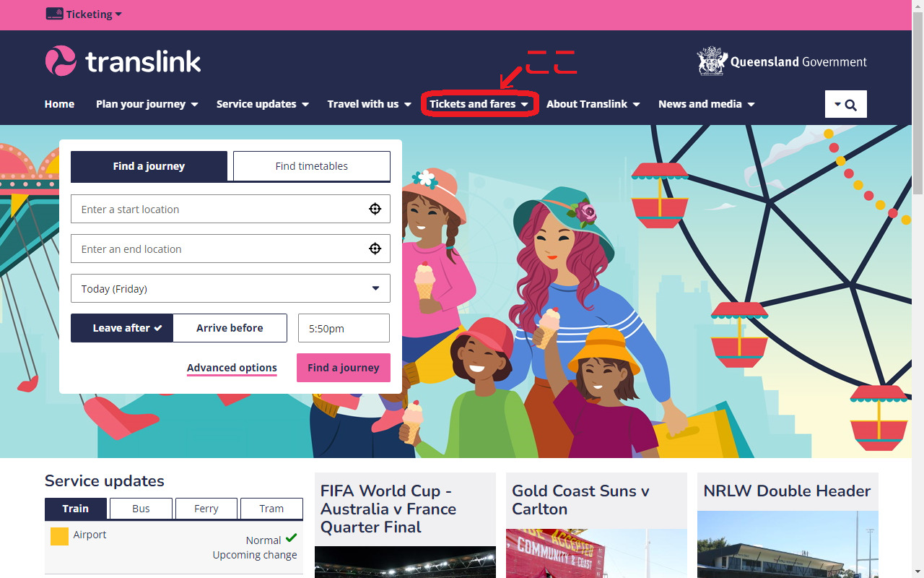Screen dimensions: 924x578
Task: Click the page vertical scrollbar
Action: (x=918, y=289)
